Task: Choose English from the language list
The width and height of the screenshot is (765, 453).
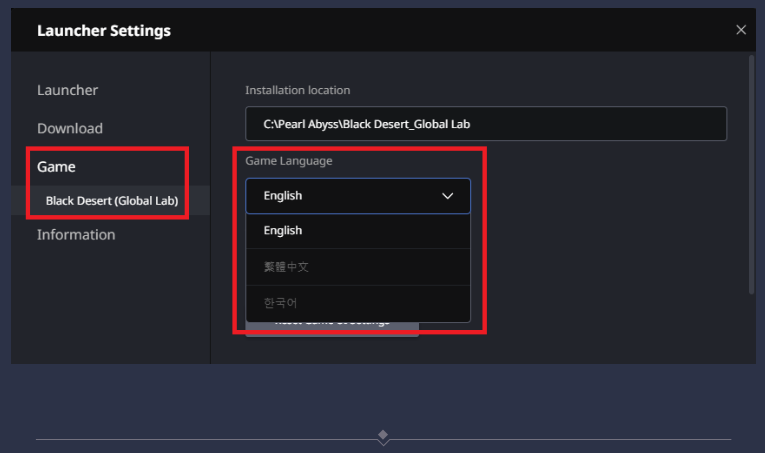Action: [x=358, y=231]
